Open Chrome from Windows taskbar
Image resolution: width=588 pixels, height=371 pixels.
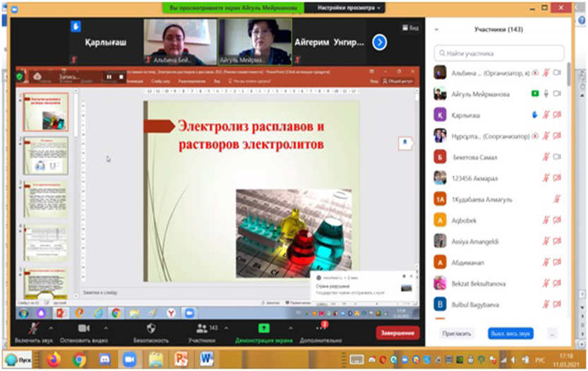(x=79, y=360)
